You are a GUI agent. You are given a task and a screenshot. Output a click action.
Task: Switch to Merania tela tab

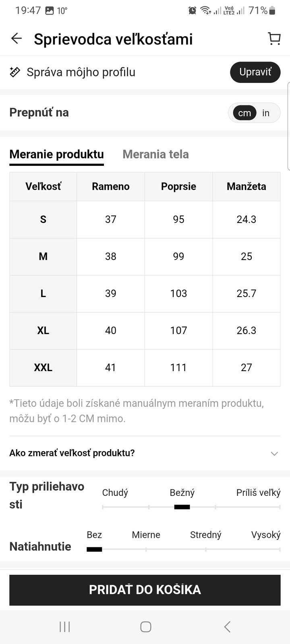[155, 154]
